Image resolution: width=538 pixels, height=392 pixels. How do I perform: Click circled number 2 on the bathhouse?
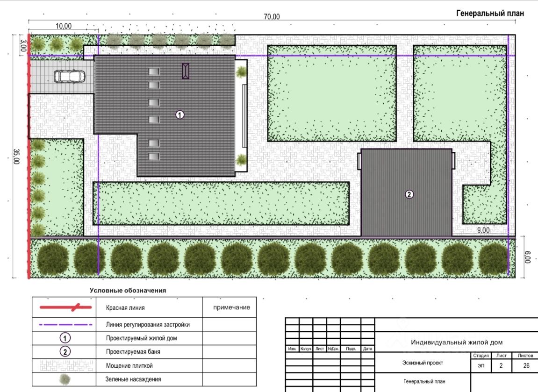click(x=409, y=194)
